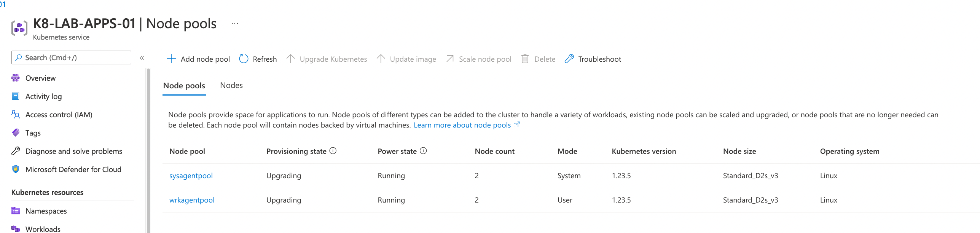Click the Kubernetes version column header
Viewport: 980px width, 233px height.
pyautogui.click(x=644, y=151)
